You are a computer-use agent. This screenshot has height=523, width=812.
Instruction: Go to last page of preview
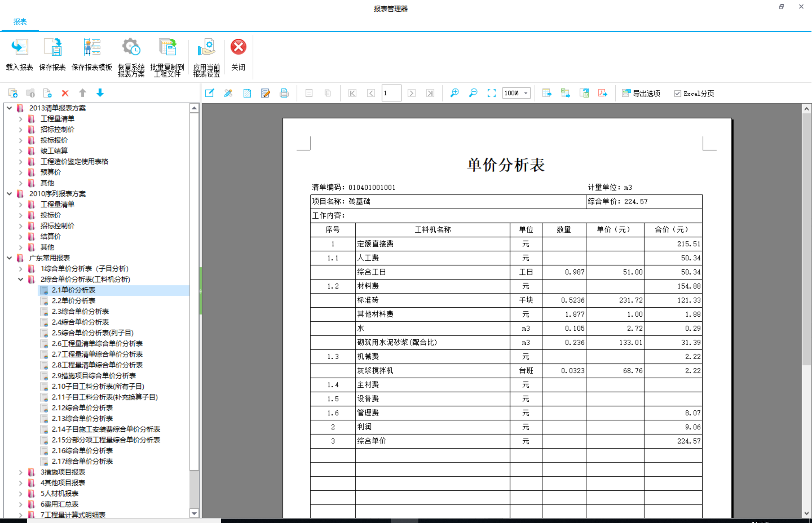point(430,93)
